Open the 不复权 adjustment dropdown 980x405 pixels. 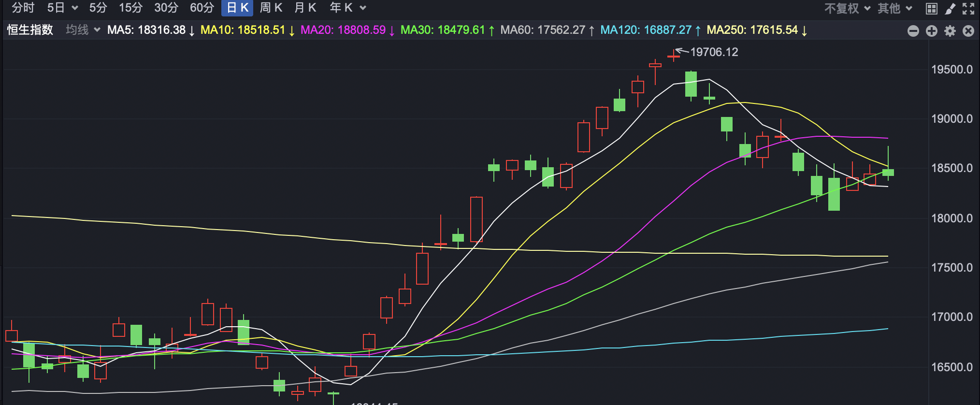coord(847,8)
